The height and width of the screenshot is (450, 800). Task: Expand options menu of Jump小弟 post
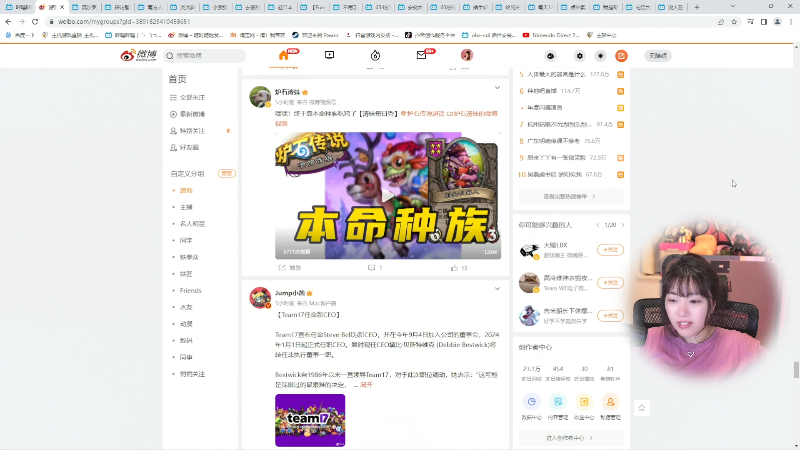497,289
